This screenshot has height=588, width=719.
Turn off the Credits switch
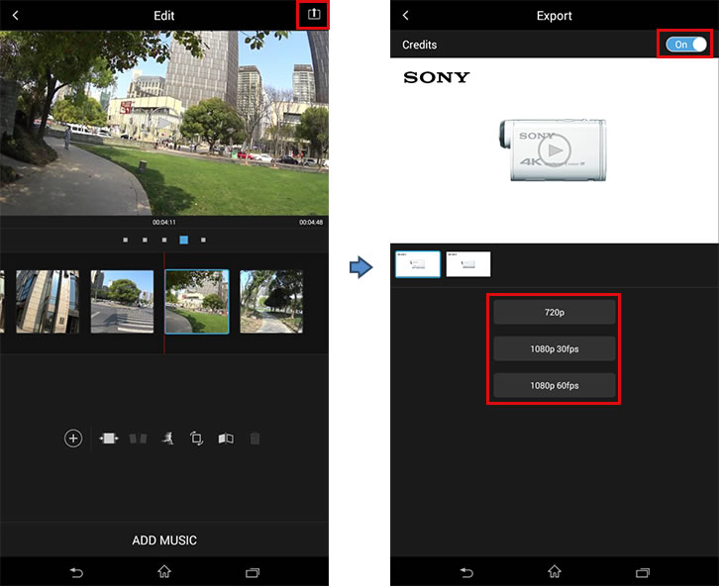click(x=686, y=45)
